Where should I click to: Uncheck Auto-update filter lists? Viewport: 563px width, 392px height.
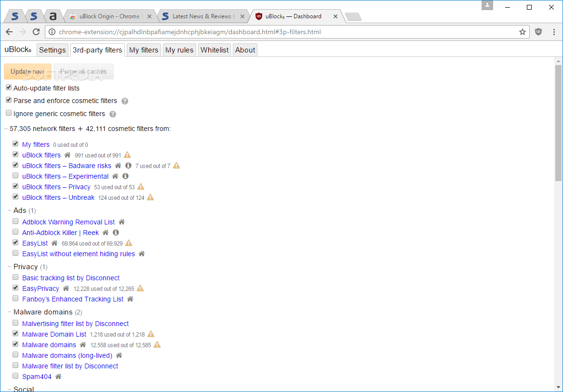[8, 87]
